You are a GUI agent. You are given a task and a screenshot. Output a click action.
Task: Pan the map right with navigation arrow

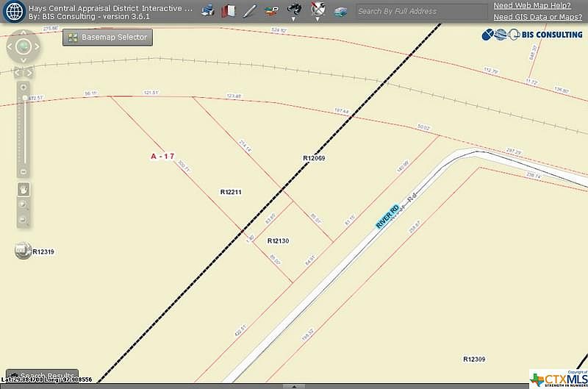pos(37,47)
